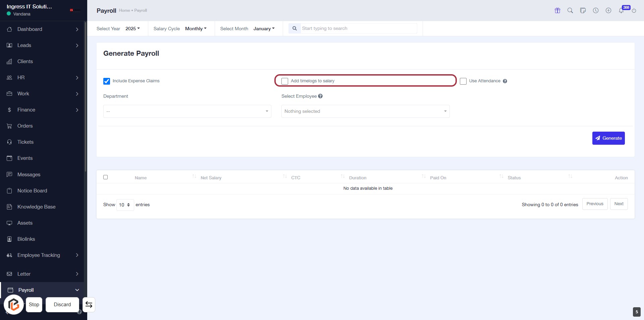
Task: Uncheck Include Expense Claims checkbox
Action: [107, 81]
